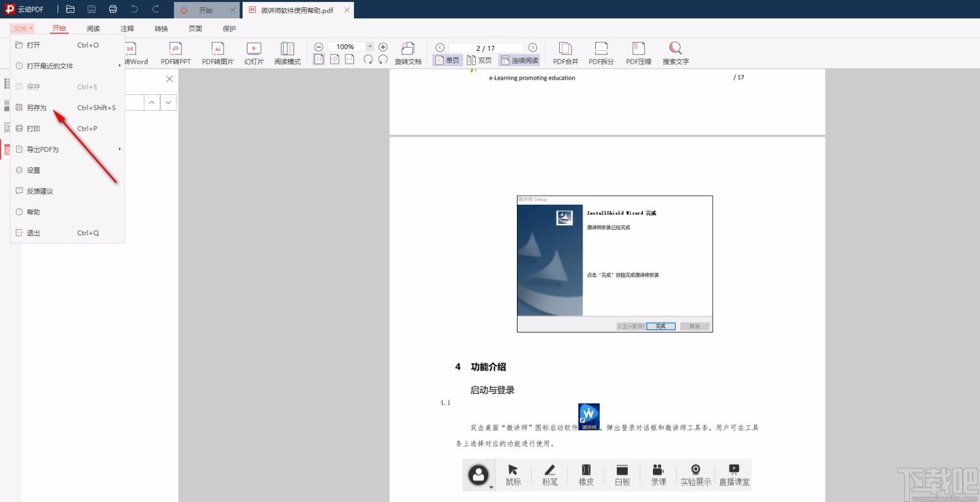Zoom in with the plus circle
The height and width of the screenshot is (502, 980).
(383, 47)
